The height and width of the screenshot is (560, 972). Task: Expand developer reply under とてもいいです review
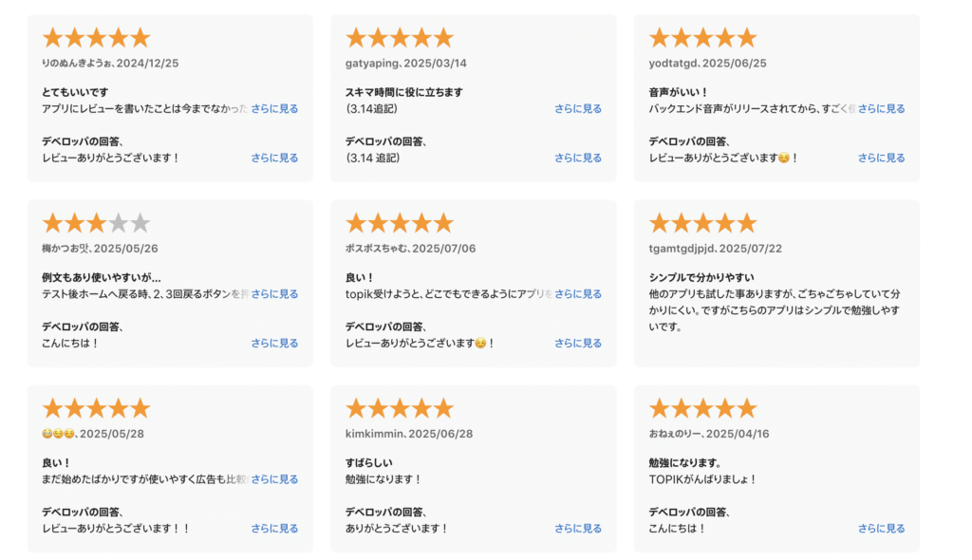tap(274, 159)
